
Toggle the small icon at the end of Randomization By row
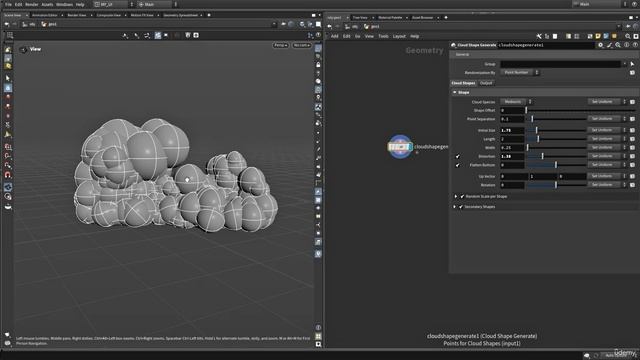[632, 73]
